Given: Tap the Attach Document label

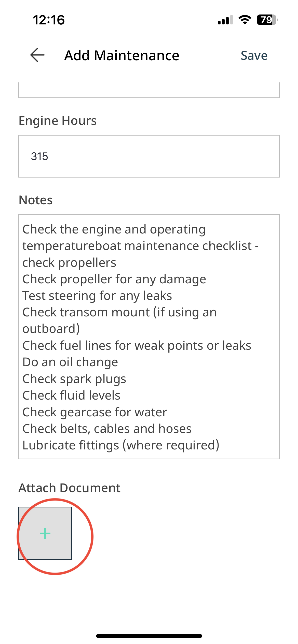Looking at the screenshot, I should pos(70,488).
